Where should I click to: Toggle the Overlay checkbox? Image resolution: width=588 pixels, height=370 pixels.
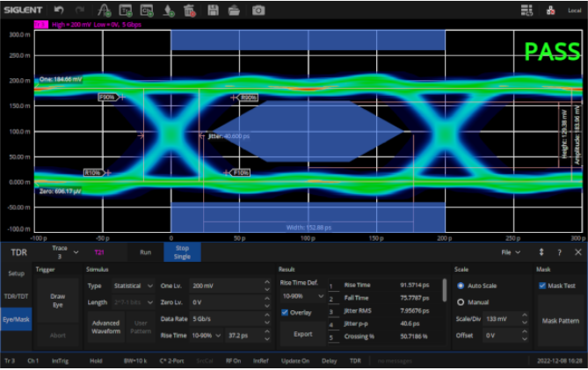pos(285,312)
